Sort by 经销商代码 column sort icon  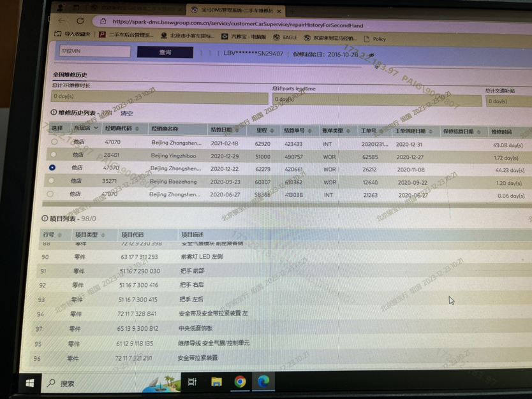point(137,129)
